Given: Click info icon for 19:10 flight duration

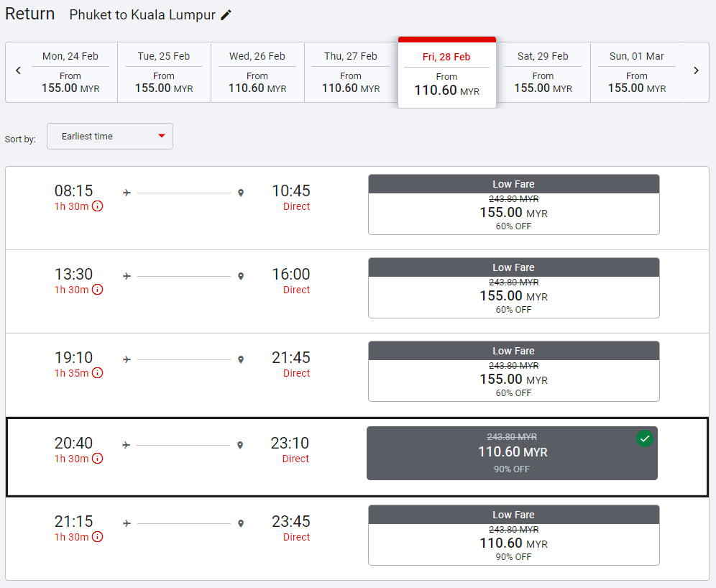Looking at the screenshot, I should (x=97, y=373).
